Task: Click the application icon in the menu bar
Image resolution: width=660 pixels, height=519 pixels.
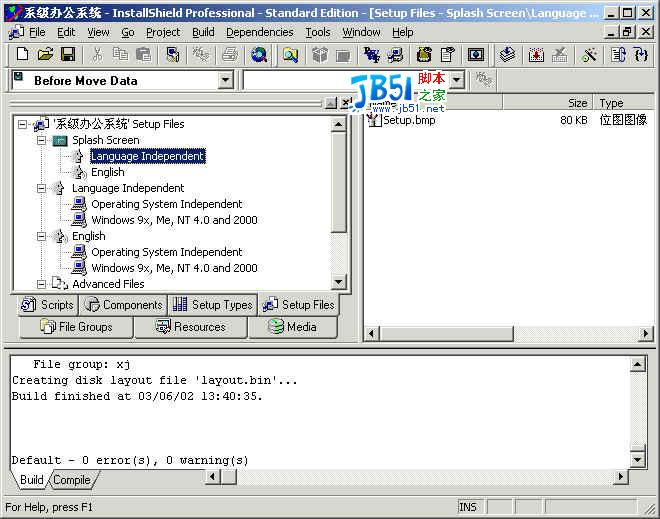Action: pyautogui.click(x=16, y=32)
